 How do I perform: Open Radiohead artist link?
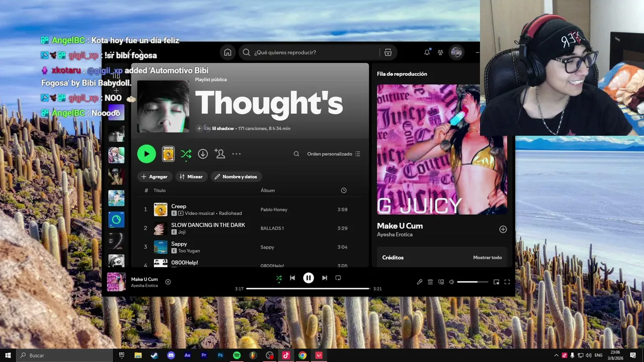pyautogui.click(x=230, y=213)
